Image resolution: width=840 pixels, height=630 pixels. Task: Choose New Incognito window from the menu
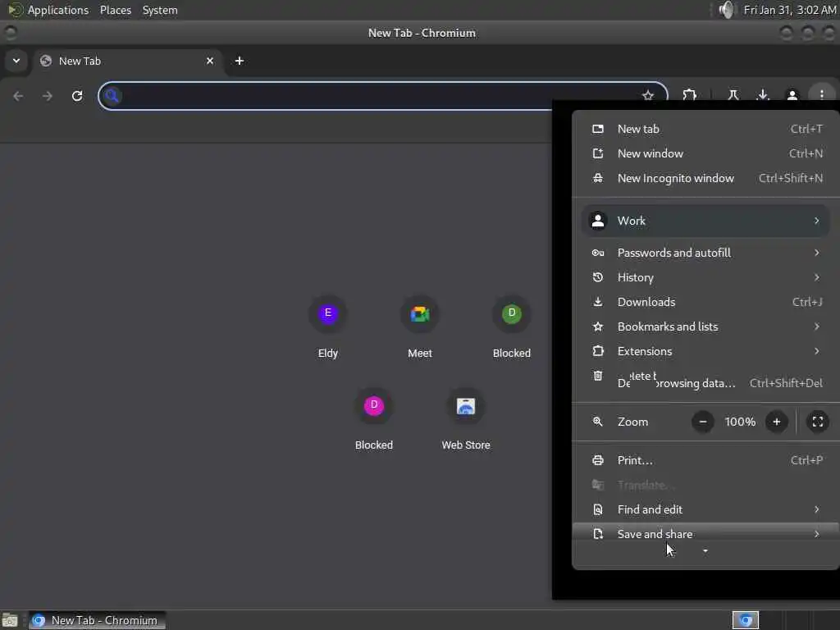(705, 178)
